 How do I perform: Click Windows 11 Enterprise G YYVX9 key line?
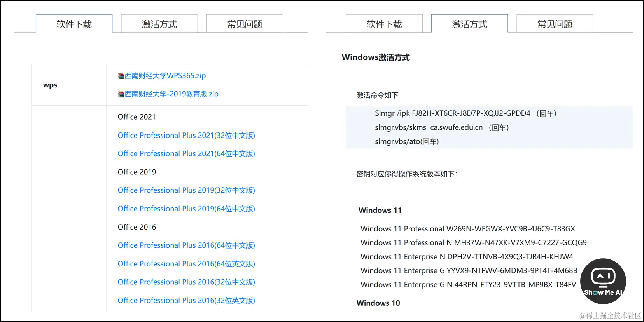(x=469, y=271)
